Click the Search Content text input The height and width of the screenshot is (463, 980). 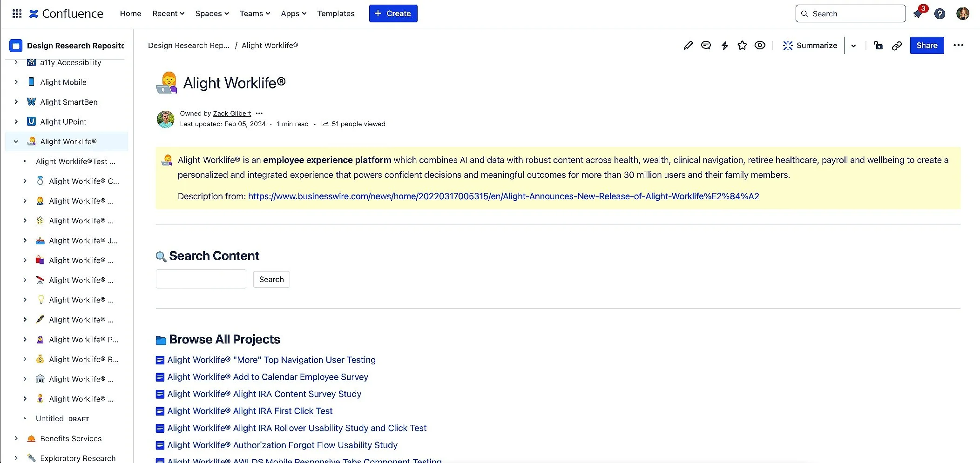(201, 279)
